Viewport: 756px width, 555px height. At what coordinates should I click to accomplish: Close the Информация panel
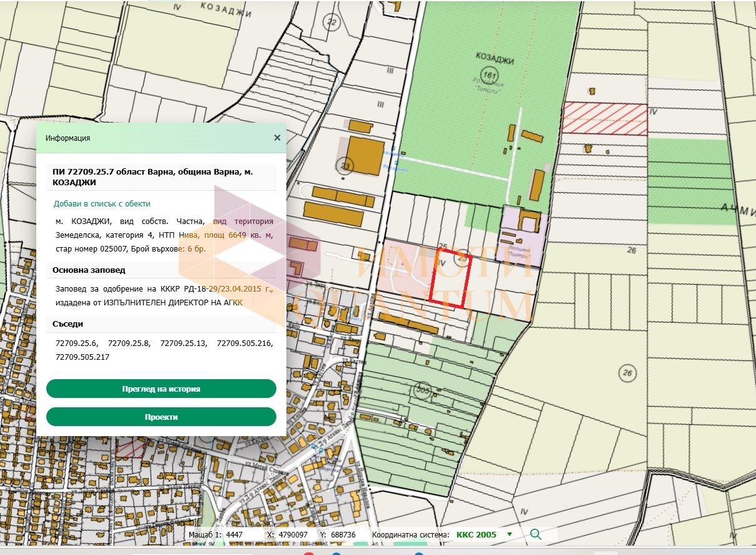[277, 138]
